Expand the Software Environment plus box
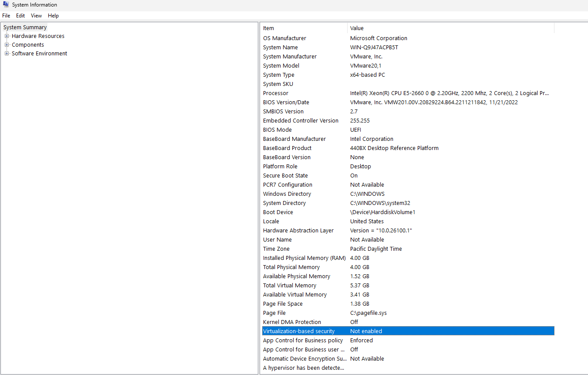588x375 pixels. coord(7,54)
